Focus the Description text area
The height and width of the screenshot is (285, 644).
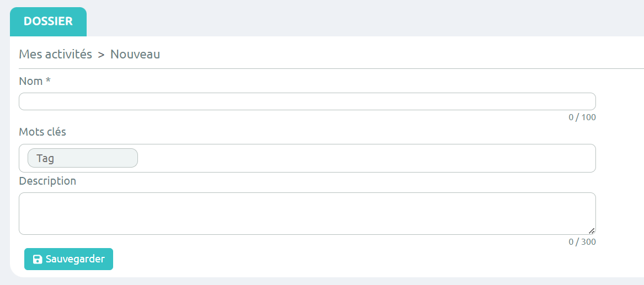tap(307, 214)
